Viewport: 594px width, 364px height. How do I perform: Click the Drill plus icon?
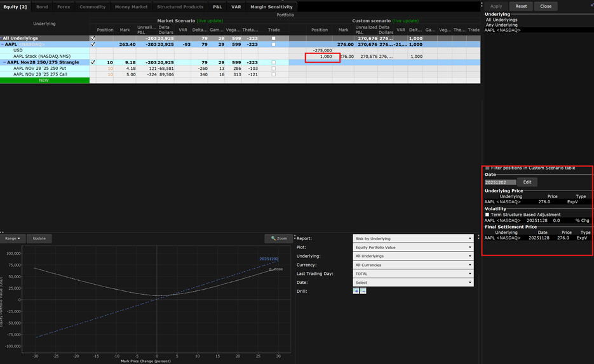(356, 291)
